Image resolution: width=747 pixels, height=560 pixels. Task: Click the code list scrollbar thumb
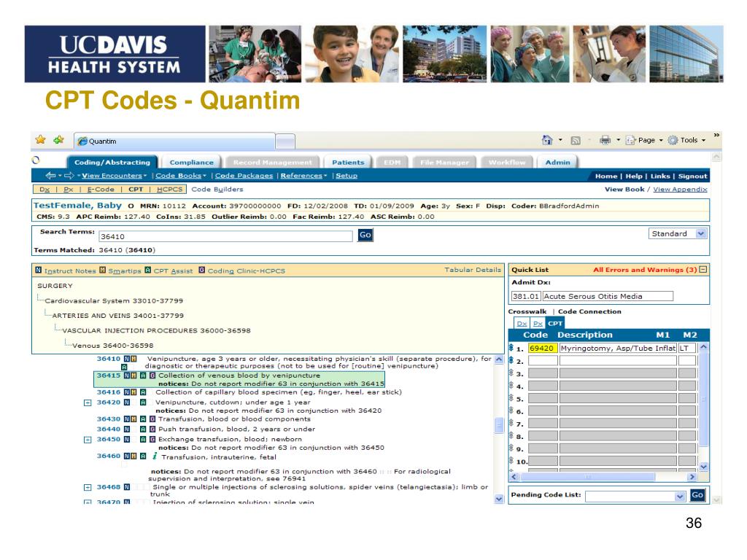(499, 425)
